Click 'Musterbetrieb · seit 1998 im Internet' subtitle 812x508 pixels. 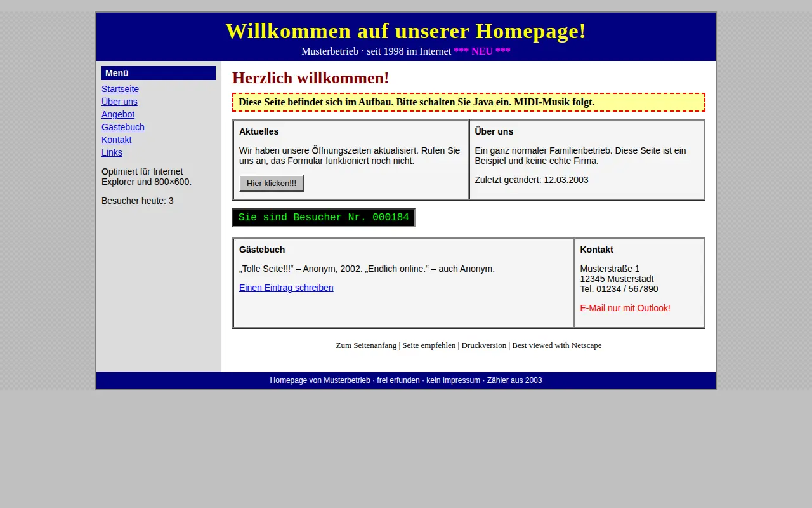coord(376,51)
